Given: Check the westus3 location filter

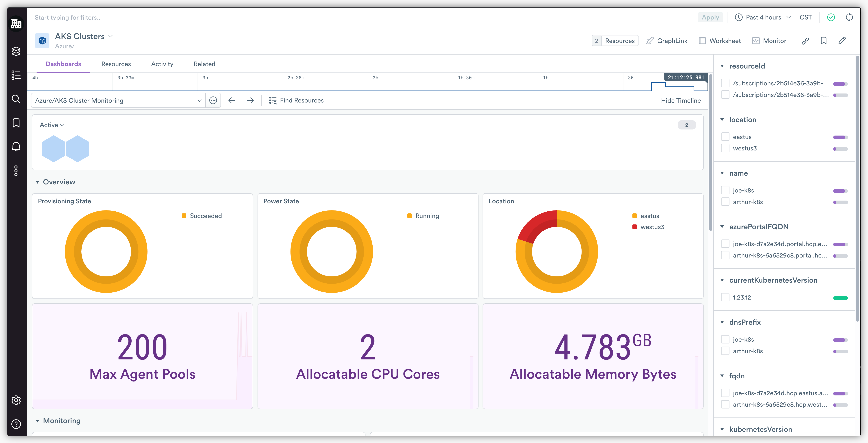Looking at the screenshot, I should tap(725, 148).
